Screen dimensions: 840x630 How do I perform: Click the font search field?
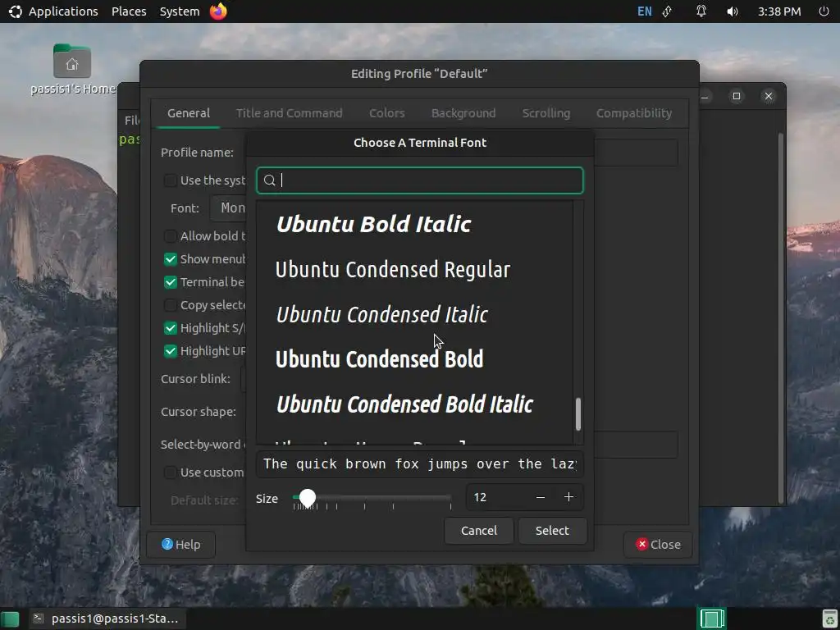click(420, 180)
